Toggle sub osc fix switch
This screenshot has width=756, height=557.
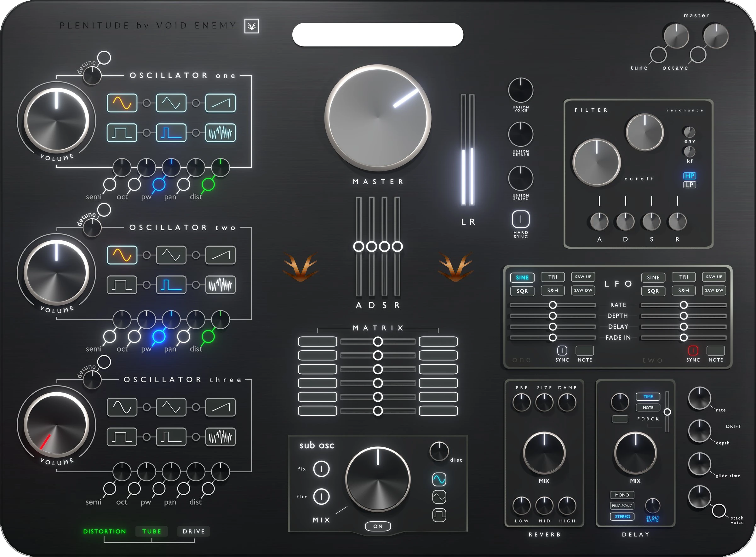321,469
